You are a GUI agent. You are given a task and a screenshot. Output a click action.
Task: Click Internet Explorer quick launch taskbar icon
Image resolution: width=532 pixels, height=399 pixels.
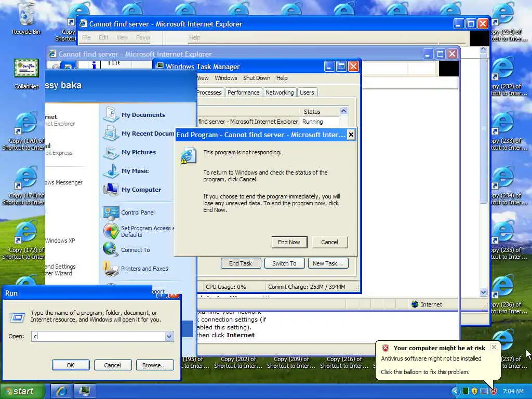point(61,391)
